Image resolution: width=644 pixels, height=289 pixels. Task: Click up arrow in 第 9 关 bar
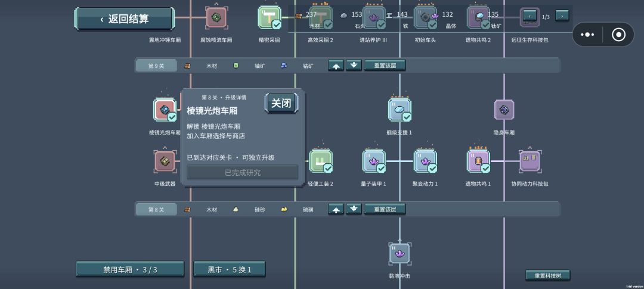(x=336, y=66)
